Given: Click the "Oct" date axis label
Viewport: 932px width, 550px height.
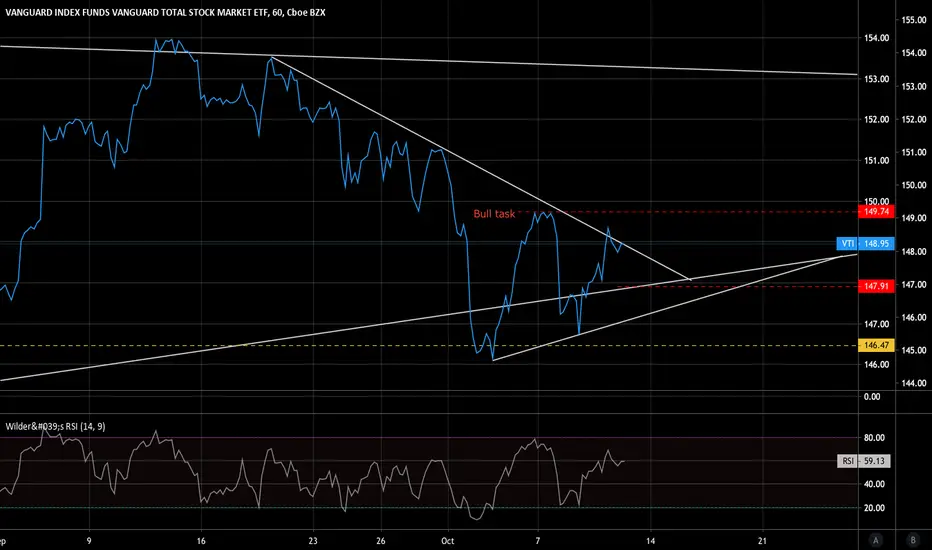Looking at the screenshot, I should point(448,540).
